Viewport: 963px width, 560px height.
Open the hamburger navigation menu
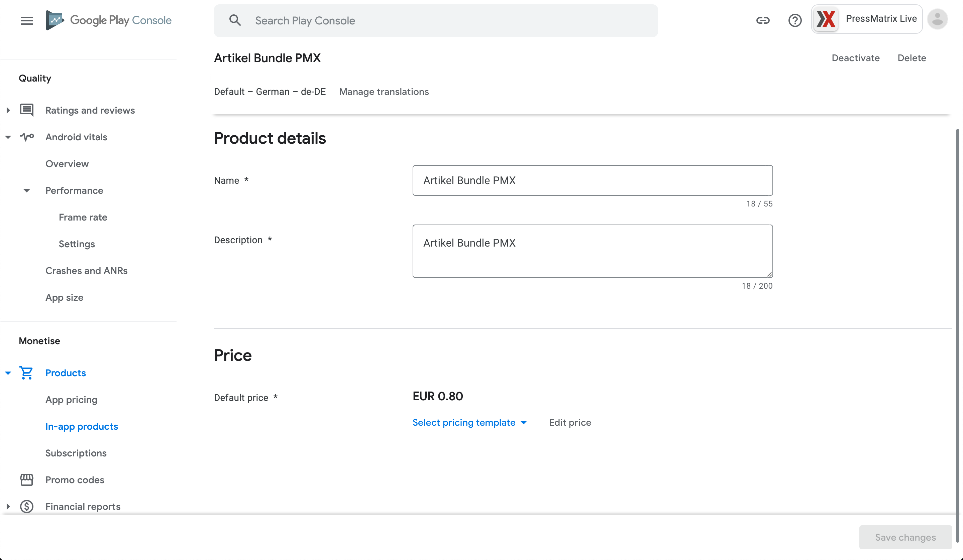pyautogui.click(x=26, y=21)
